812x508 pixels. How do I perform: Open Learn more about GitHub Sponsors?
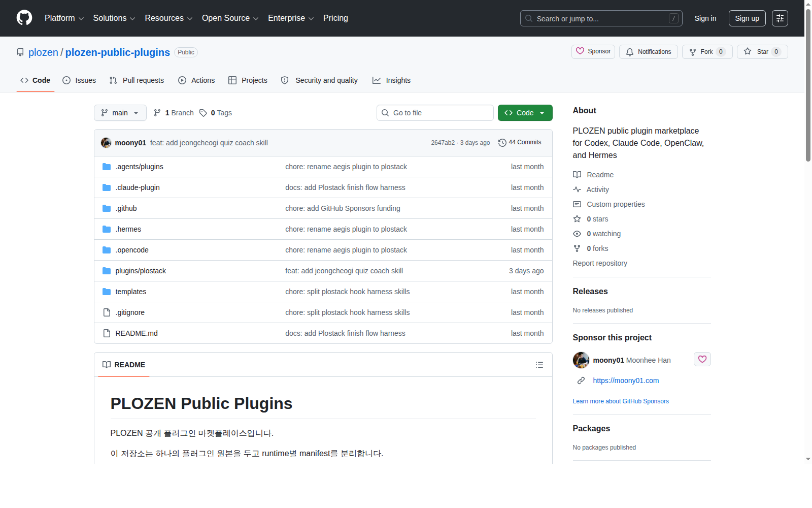pyautogui.click(x=621, y=401)
